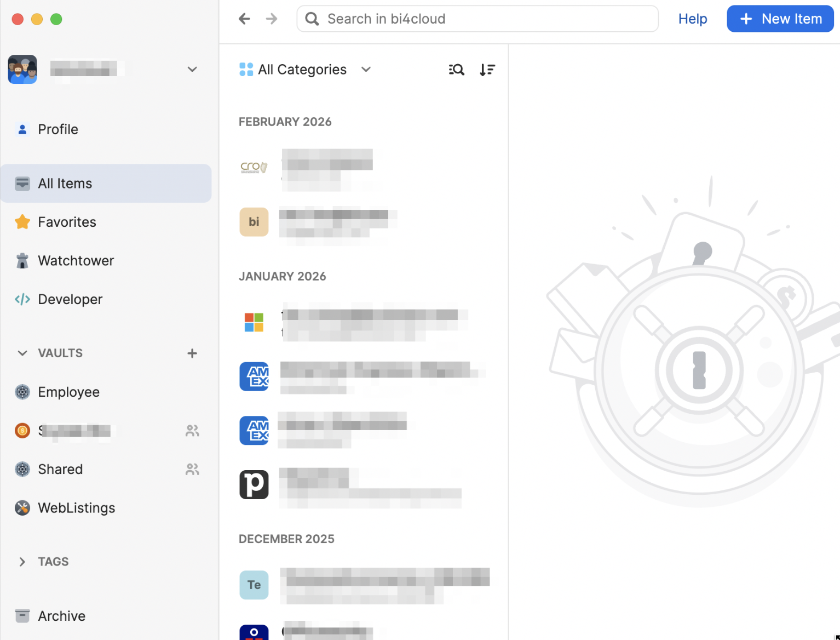
Task: Click the Watchtower tower icon
Action: pos(22,261)
